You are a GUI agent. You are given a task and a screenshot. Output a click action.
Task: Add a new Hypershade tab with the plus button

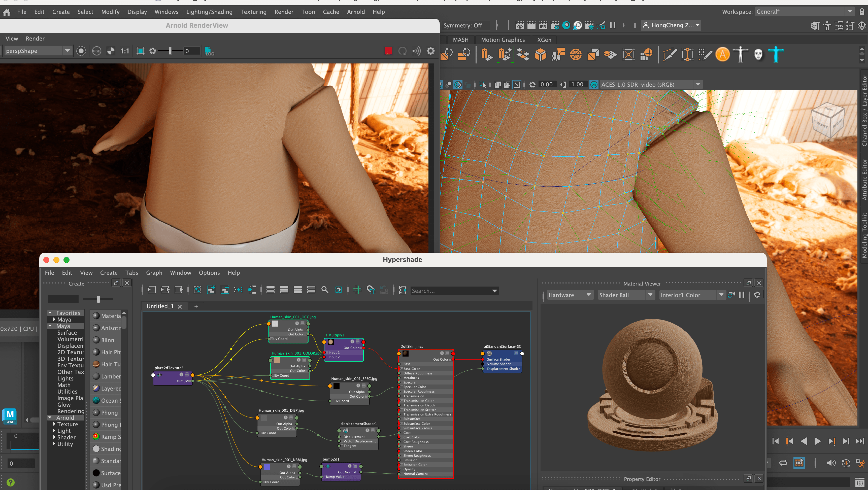tap(196, 306)
